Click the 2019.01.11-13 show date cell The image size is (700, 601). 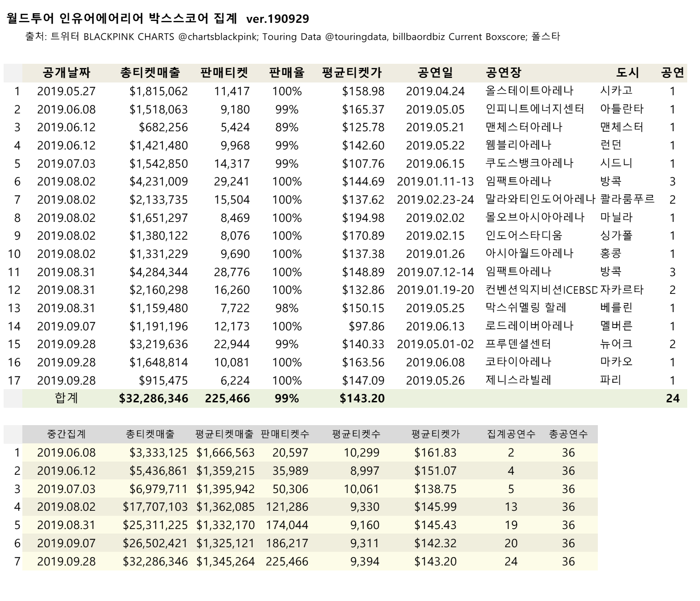pos(436,181)
